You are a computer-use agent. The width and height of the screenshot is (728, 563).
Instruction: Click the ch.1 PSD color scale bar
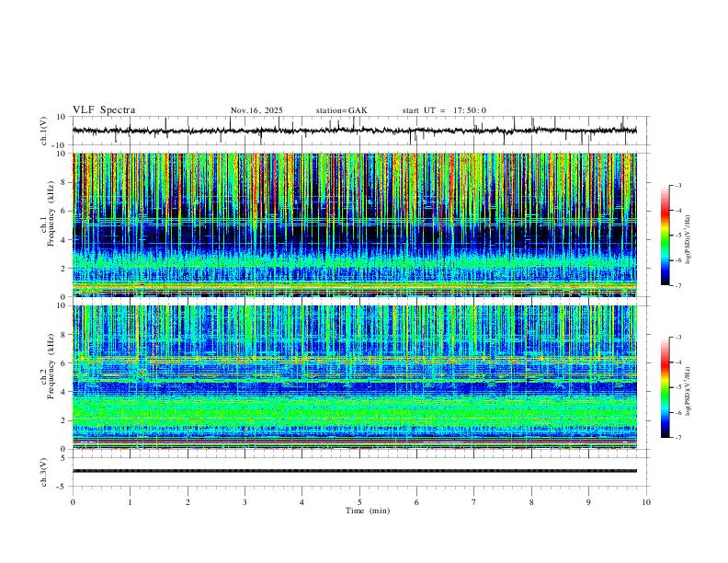(x=665, y=236)
